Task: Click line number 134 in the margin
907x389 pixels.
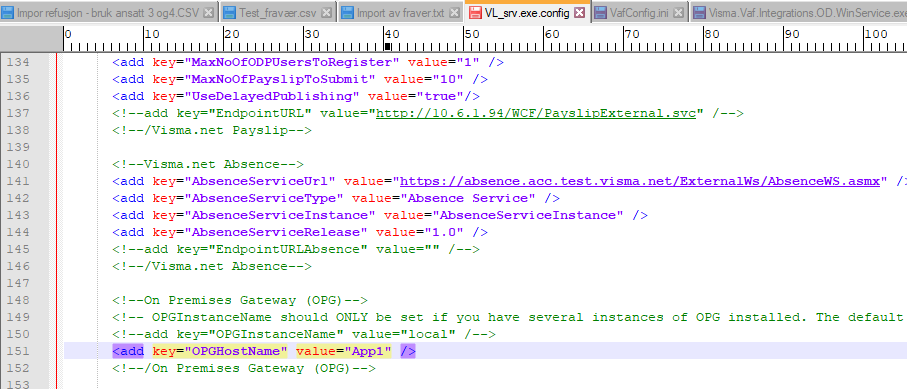Action: tap(18, 62)
